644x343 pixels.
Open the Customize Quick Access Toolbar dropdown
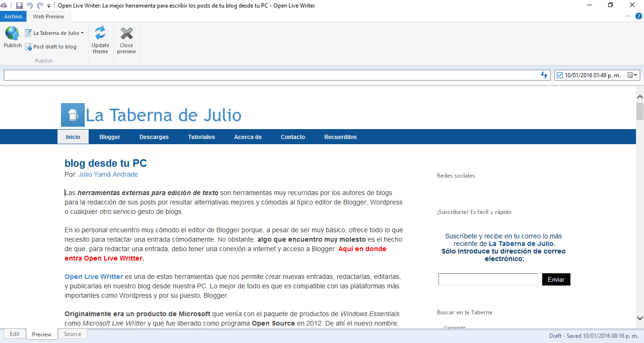pyautogui.click(x=49, y=5)
